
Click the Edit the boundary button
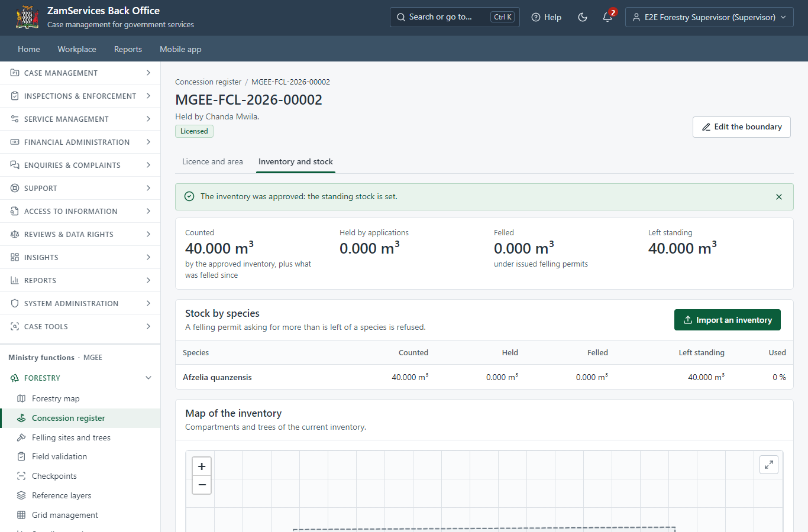coord(742,127)
